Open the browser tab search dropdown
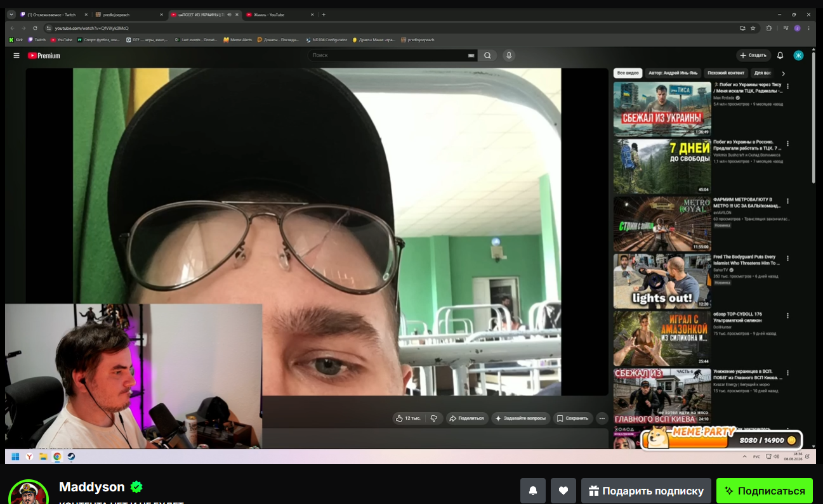 click(11, 15)
